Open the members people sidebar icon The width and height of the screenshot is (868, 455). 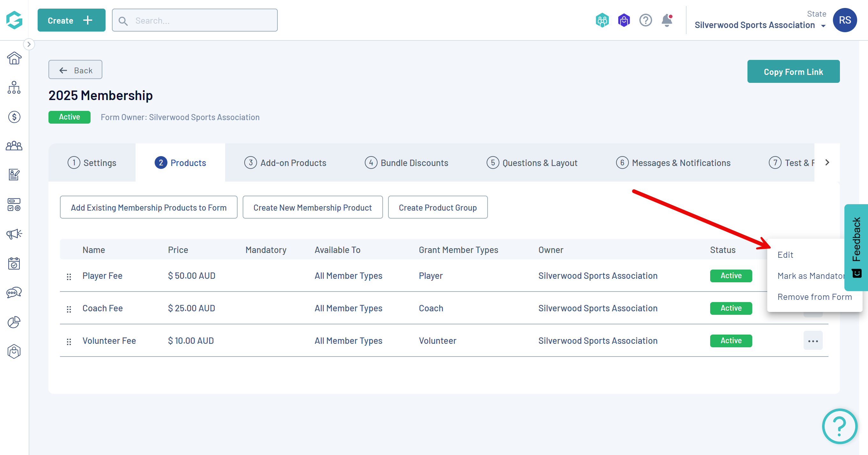tap(14, 146)
